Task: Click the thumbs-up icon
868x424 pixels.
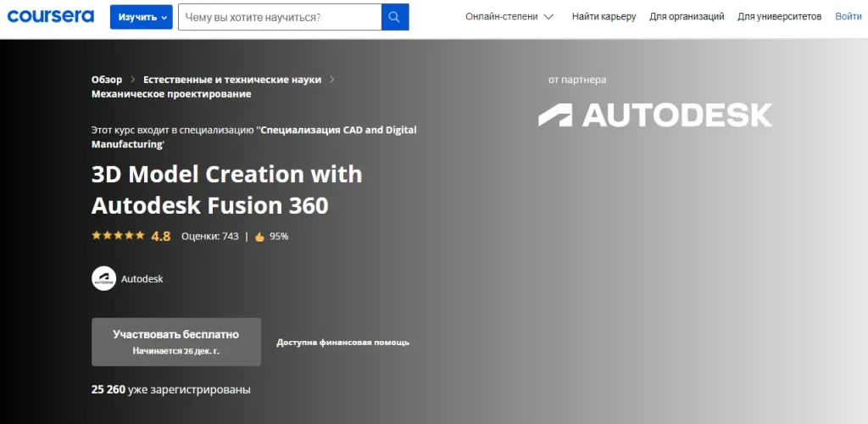Action: click(259, 237)
